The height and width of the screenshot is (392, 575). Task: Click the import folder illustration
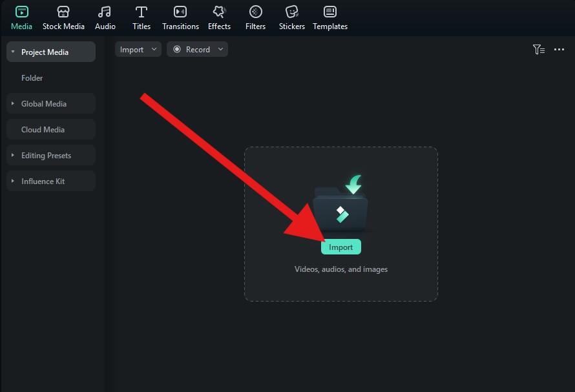pyautogui.click(x=341, y=203)
